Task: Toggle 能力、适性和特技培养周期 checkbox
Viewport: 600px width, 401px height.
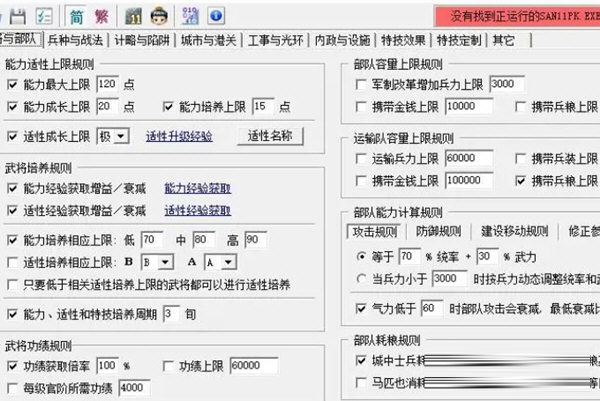Action: tap(12, 314)
